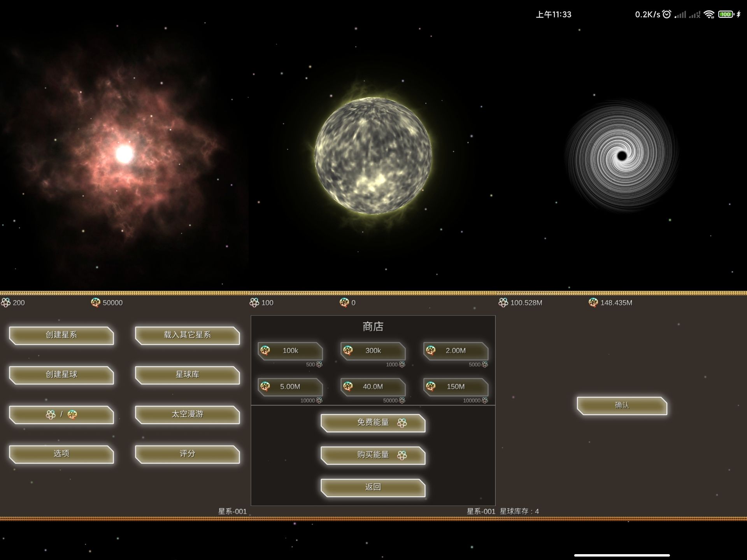This screenshot has height=560, width=747.
Task: Click the atom icon next to price 500
Action: click(x=319, y=365)
